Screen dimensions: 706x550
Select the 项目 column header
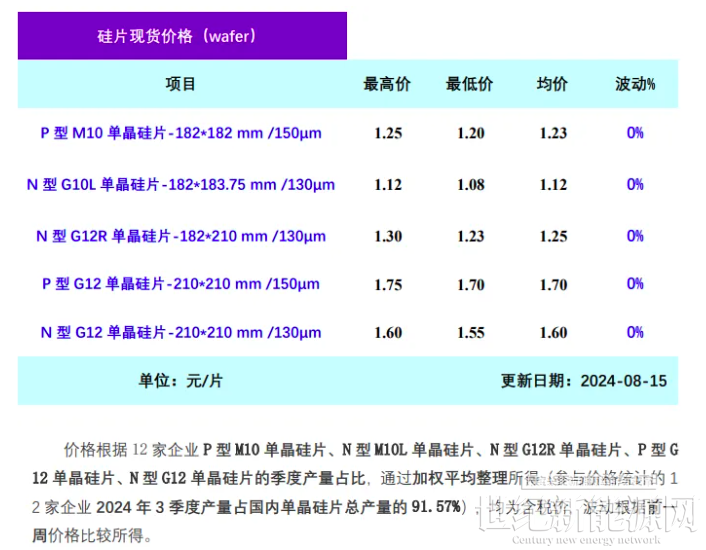pyautogui.click(x=180, y=84)
